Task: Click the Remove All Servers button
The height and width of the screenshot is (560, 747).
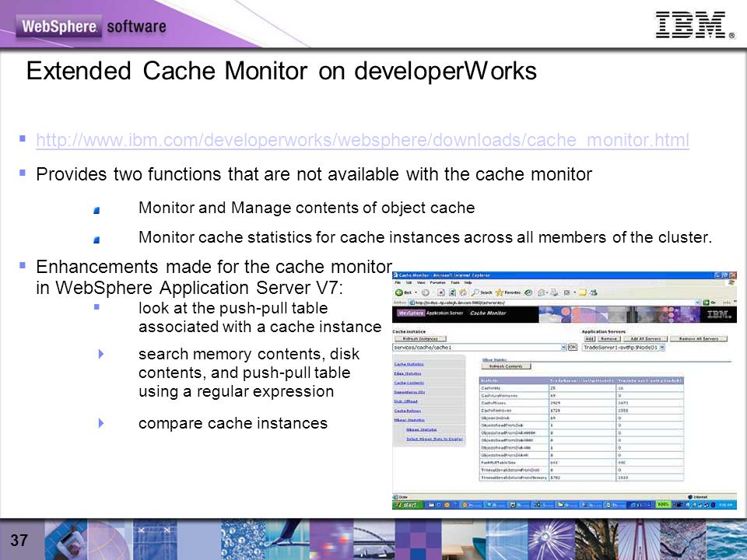Action: point(699,338)
